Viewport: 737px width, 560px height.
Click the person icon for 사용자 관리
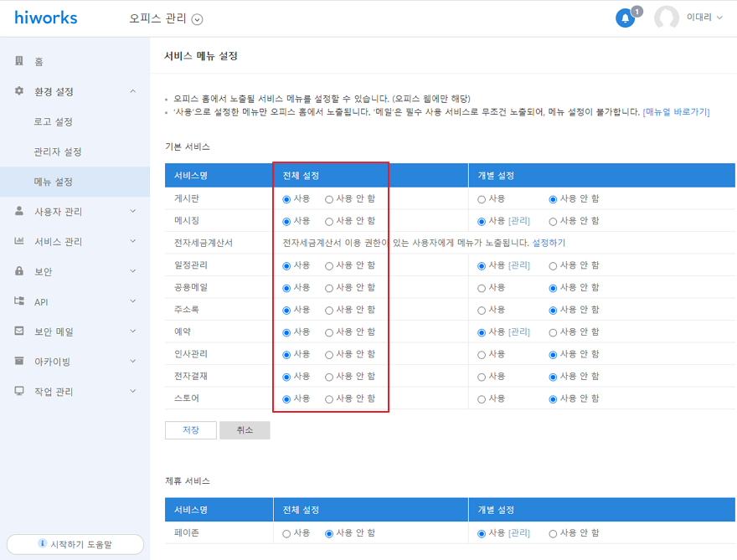pyautogui.click(x=19, y=210)
